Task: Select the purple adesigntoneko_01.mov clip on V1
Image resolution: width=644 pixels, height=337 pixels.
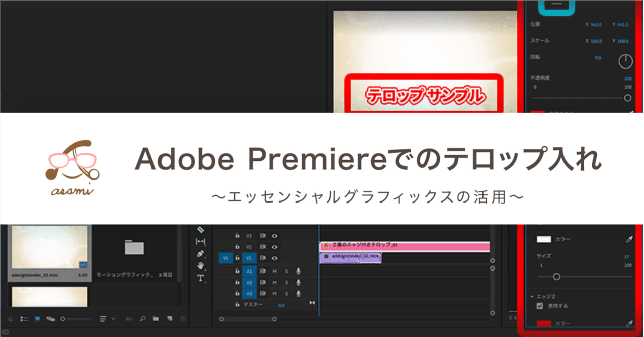Action: coord(351,257)
